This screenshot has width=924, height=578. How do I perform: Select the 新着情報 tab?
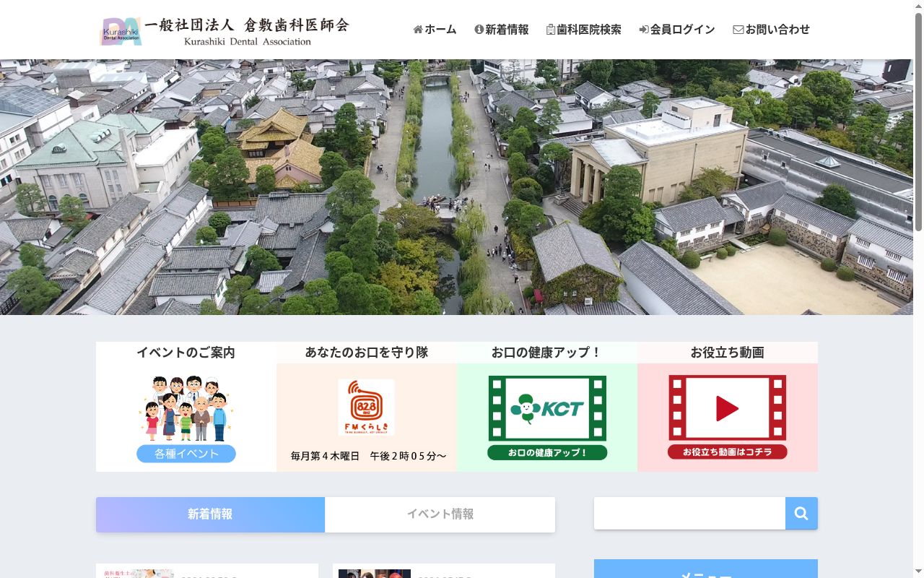click(x=210, y=514)
